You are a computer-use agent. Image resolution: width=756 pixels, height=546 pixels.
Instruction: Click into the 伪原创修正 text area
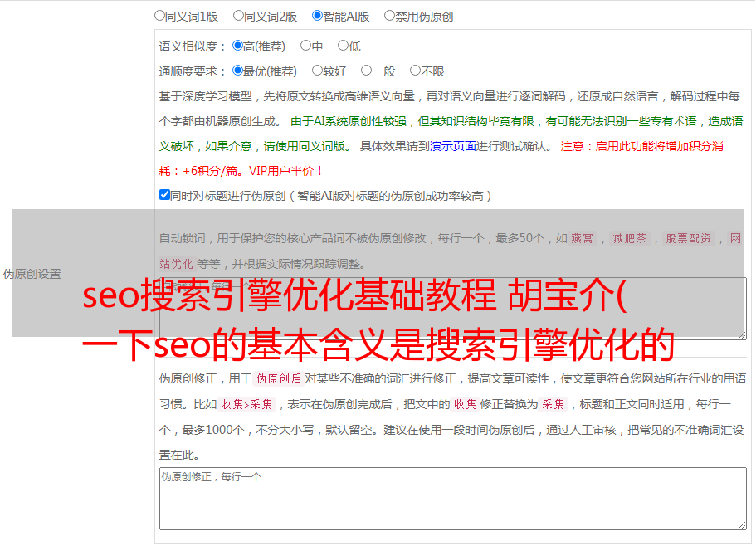pyautogui.click(x=453, y=499)
